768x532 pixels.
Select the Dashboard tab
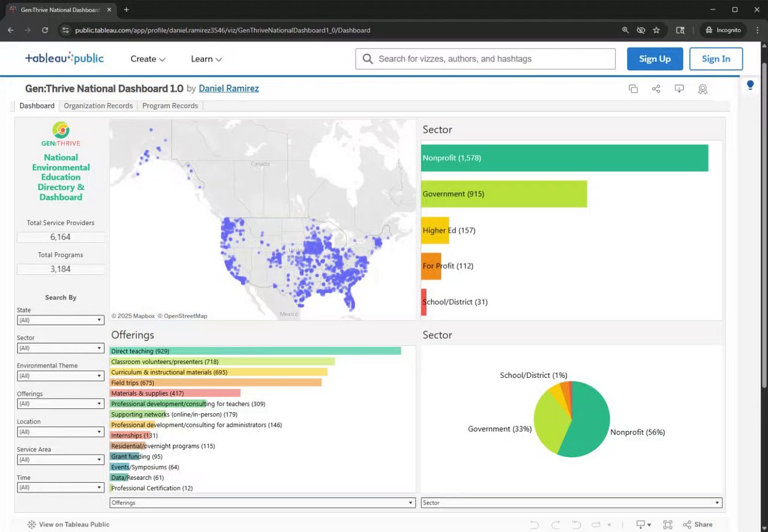37,106
